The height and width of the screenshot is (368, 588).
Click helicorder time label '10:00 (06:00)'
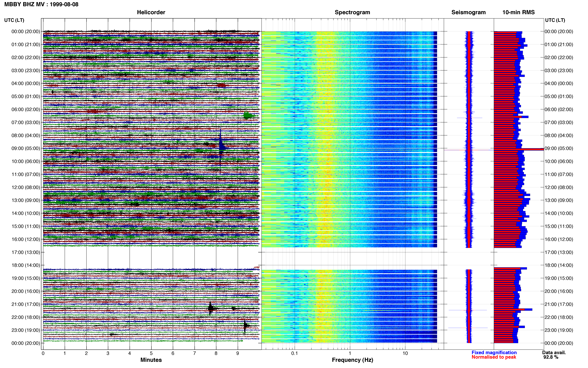click(26, 161)
